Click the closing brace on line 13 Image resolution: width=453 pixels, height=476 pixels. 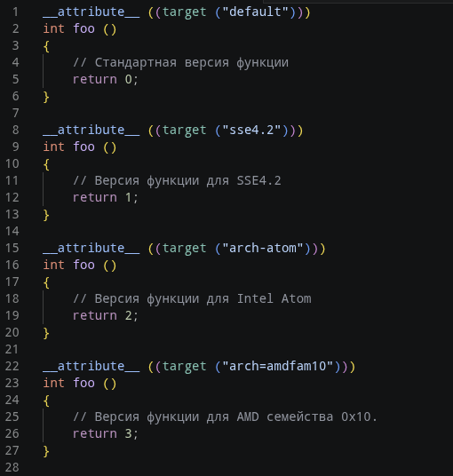click(46, 215)
